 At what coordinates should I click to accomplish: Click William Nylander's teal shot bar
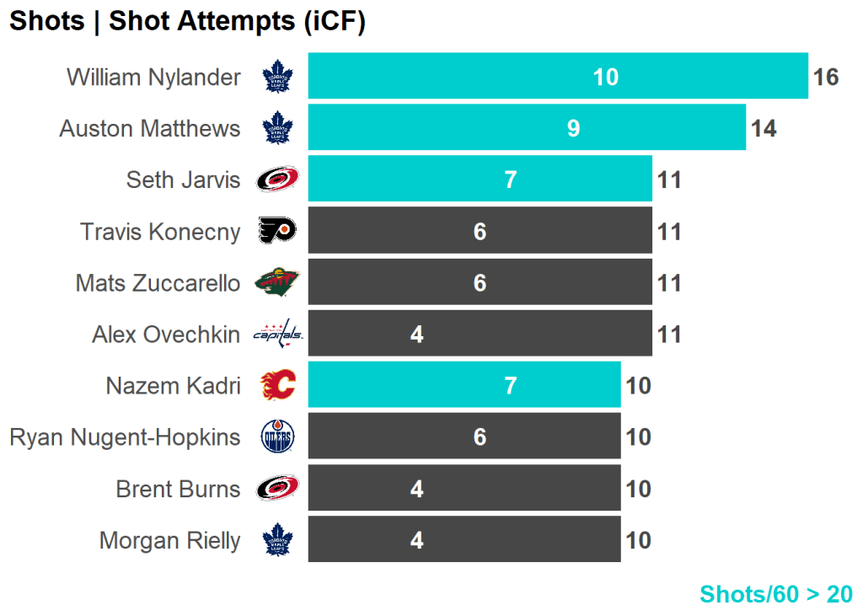coord(558,77)
